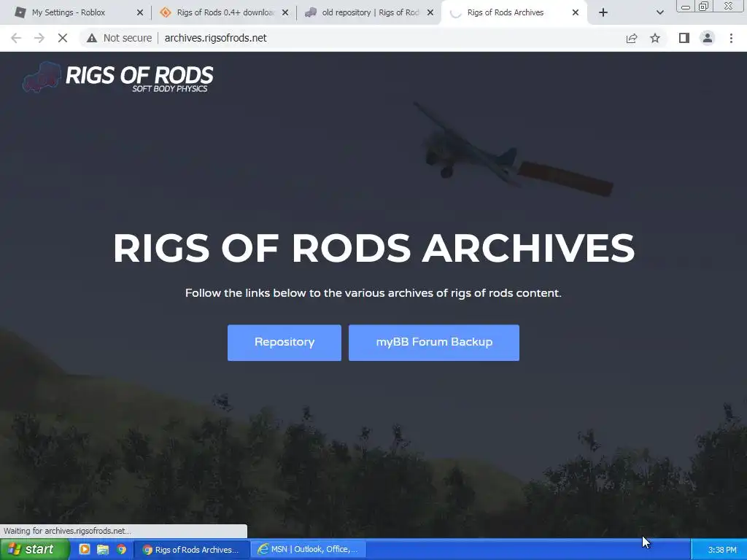Image resolution: width=747 pixels, height=560 pixels.
Task: Bookmark this page with the star
Action: click(655, 38)
